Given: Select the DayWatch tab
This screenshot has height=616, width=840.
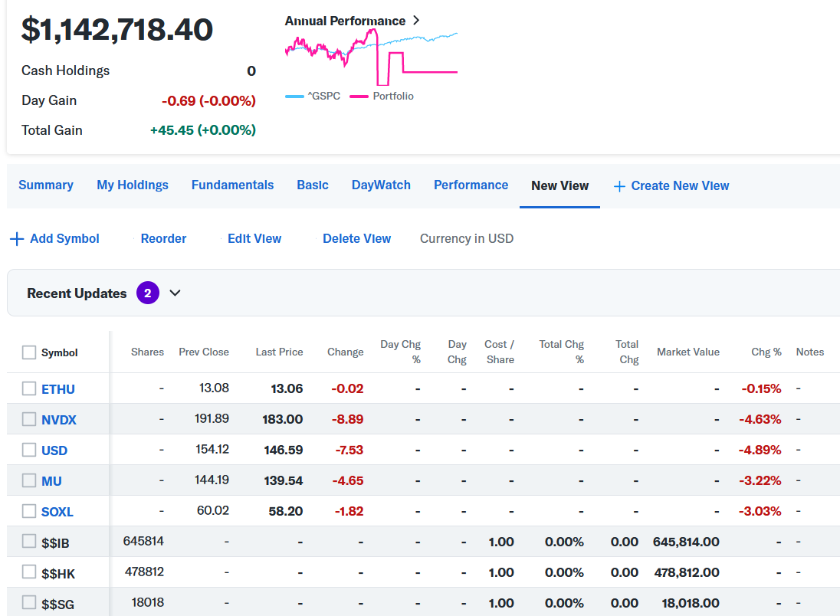Looking at the screenshot, I should coord(381,185).
